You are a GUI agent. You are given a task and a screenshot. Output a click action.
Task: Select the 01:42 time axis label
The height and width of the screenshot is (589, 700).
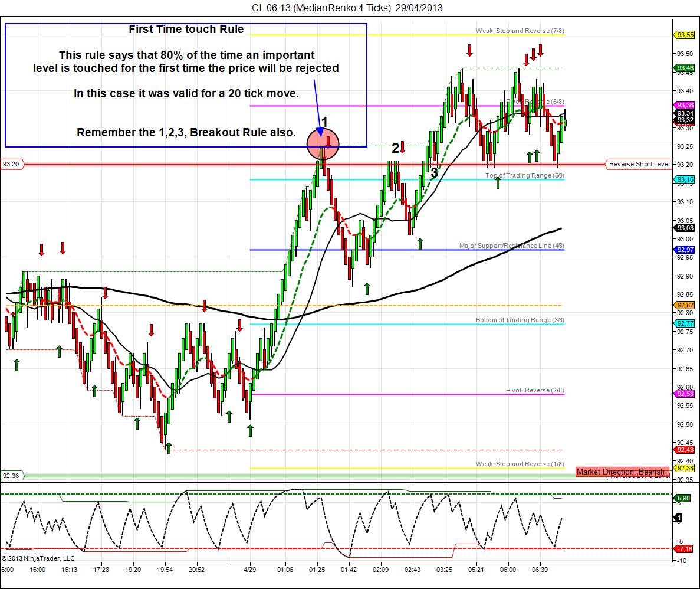click(349, 570)
